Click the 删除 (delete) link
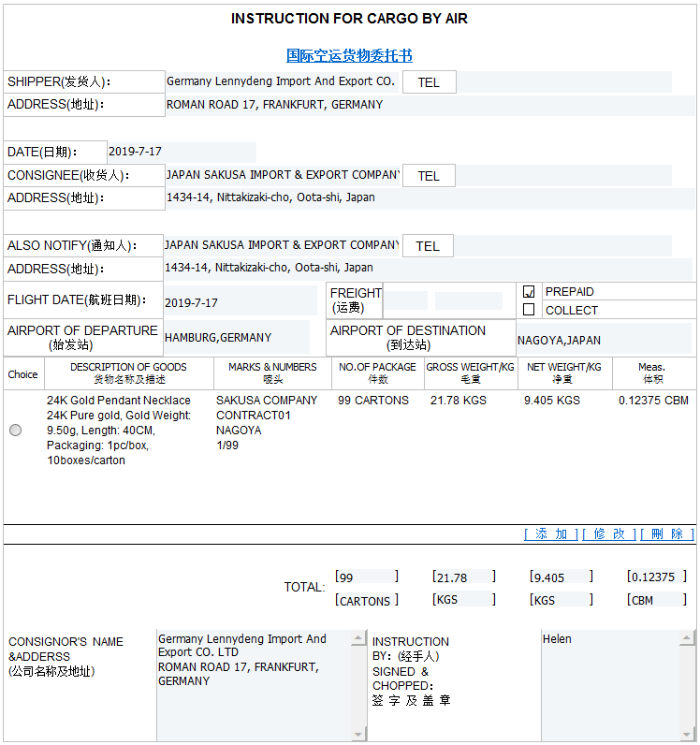The image size is (700, 745). click(667, 533)
